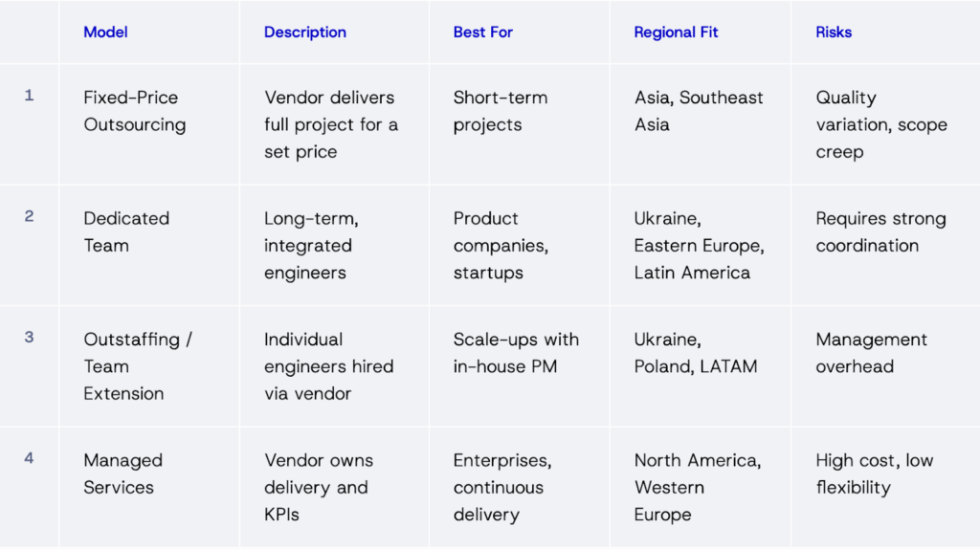980x550 pixels.
Task: Click the Model column header
Action: coord(105,33)
